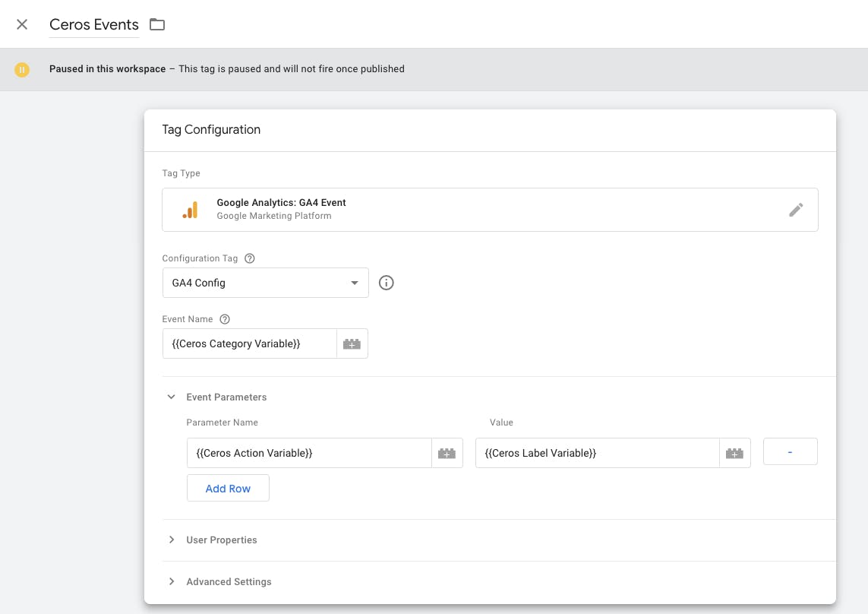The image size is (868, 614).
Task: Open help tooltip beside Event Name
Action: [224, 319]
